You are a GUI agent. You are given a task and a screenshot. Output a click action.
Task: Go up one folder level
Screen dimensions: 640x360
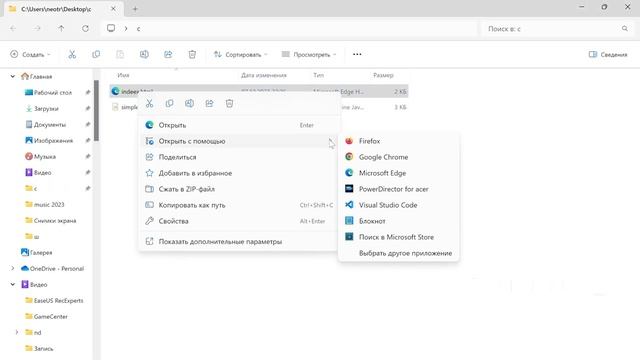[x=61, y=29]
